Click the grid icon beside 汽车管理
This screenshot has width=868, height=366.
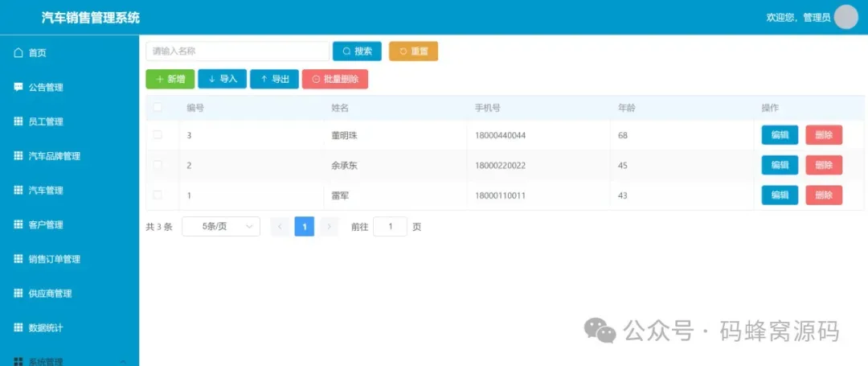coord(18,191)
